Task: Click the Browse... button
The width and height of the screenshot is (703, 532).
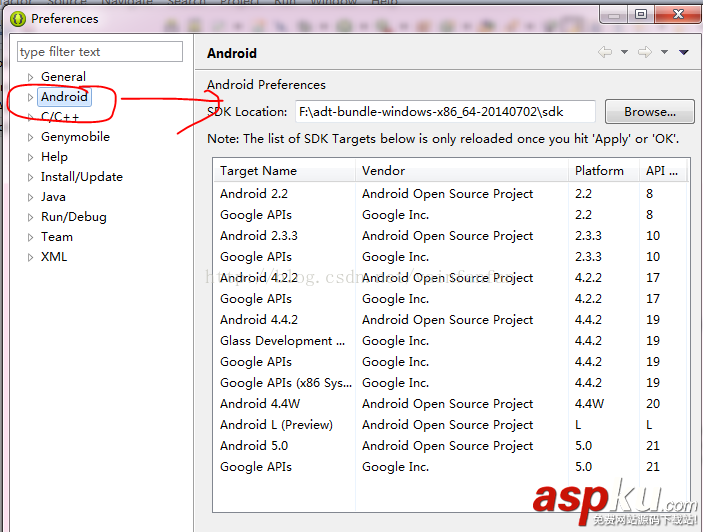Action: point(650,112)
